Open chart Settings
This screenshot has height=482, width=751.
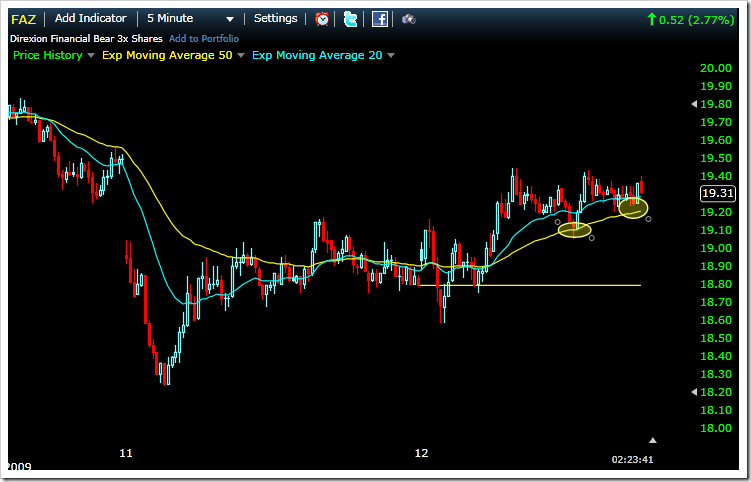275,18
